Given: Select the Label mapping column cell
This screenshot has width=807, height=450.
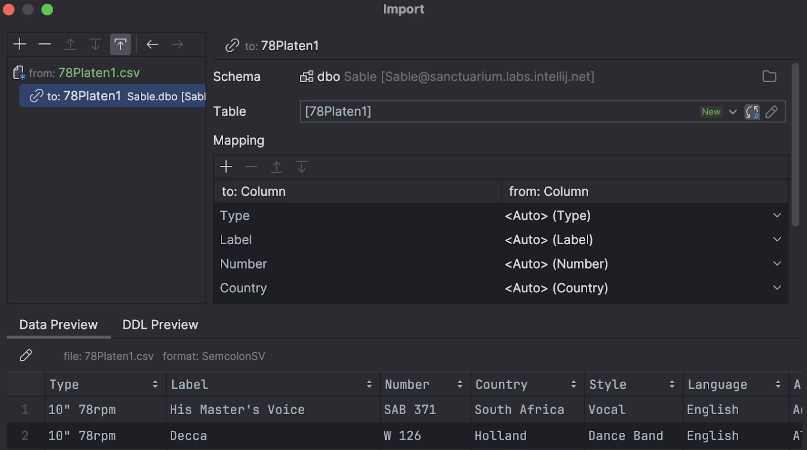Looking at the screenshot, I should [357, 240].
